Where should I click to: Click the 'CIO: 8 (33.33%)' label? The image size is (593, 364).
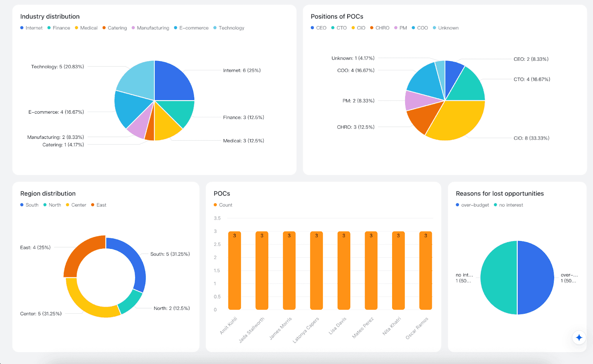pyautogui.click(x=531, y=138)
